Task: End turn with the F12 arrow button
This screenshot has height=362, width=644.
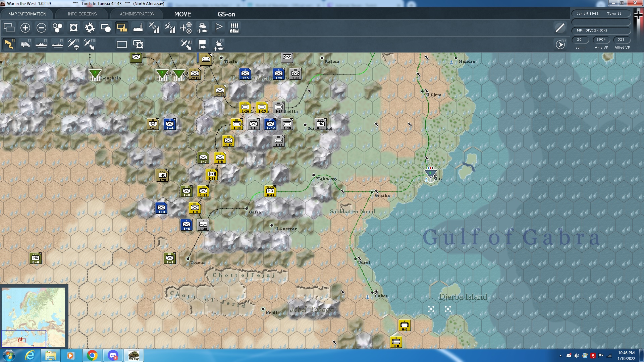Action: (560, 44)
